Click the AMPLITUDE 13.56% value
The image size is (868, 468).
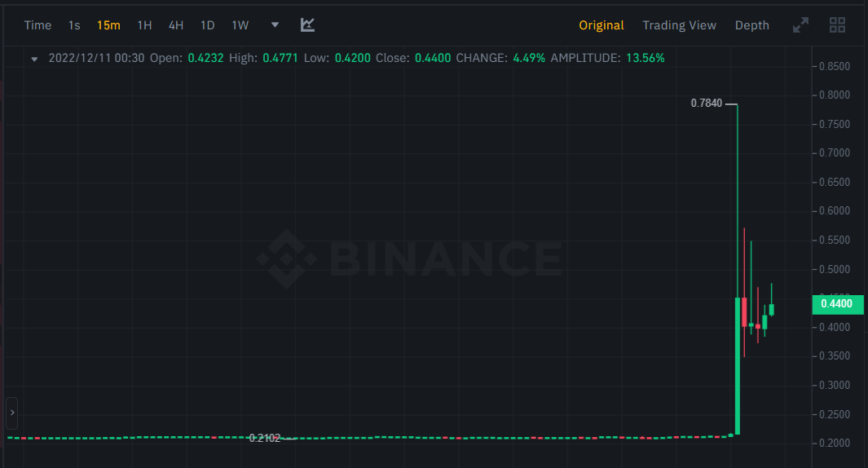point(645,58)
